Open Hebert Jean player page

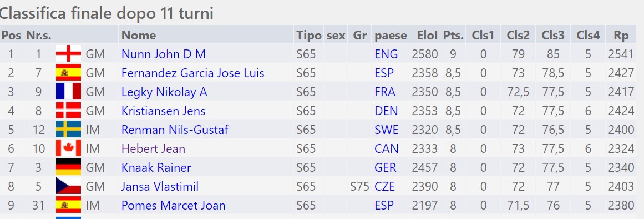[153, 148]
